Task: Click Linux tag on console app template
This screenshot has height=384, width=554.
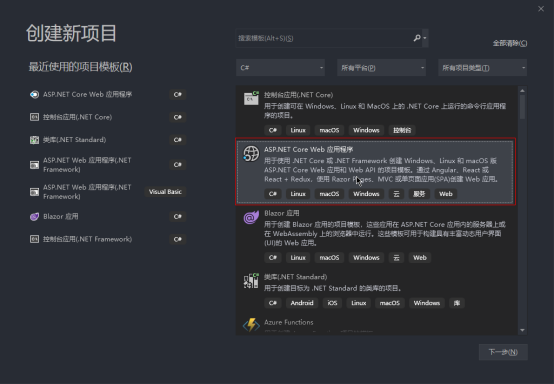Action: point(298,130)
